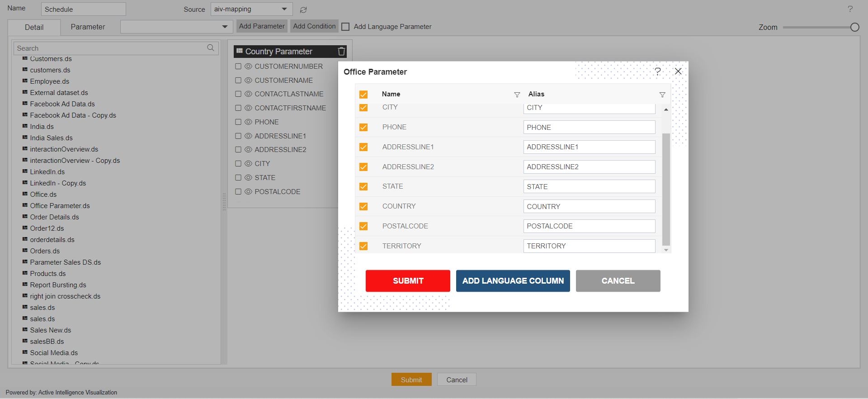Uncheck the ADDRESSLINE2 row in dialog
This screenshot has width=868, height=399.
[x=363, y=167]
